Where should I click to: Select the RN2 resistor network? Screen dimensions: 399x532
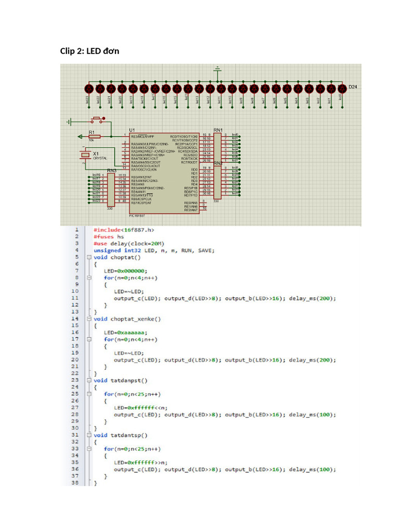click(x=218, y=182)
